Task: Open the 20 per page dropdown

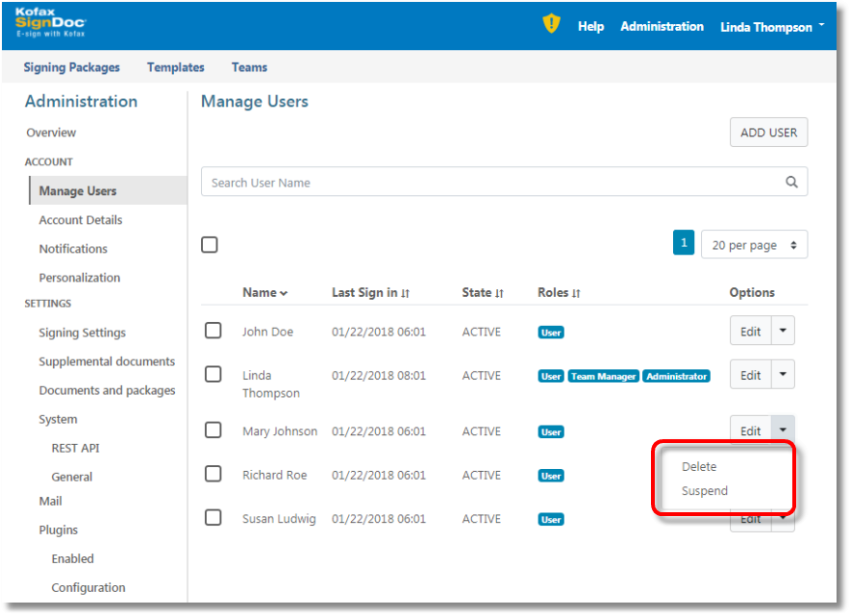Action: [754, 245]
